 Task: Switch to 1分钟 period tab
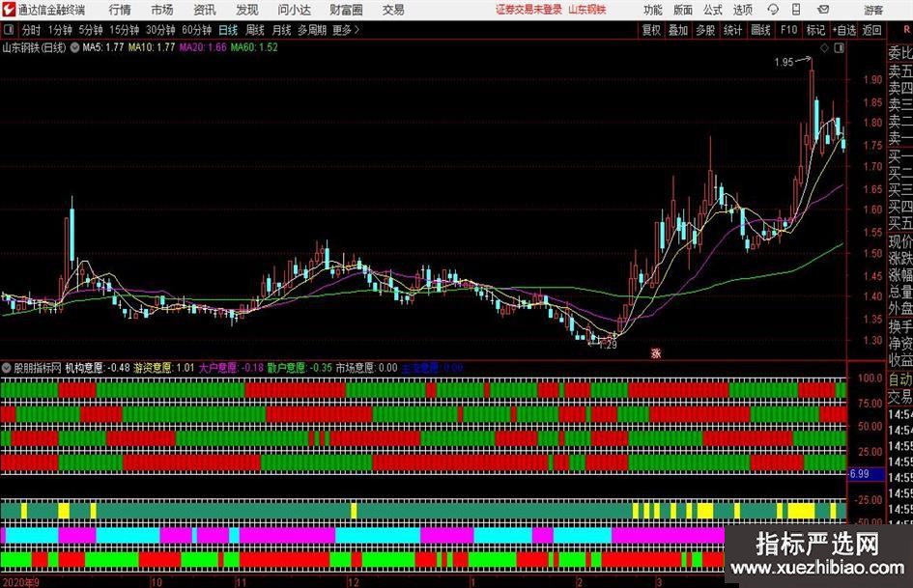(59, 30)
